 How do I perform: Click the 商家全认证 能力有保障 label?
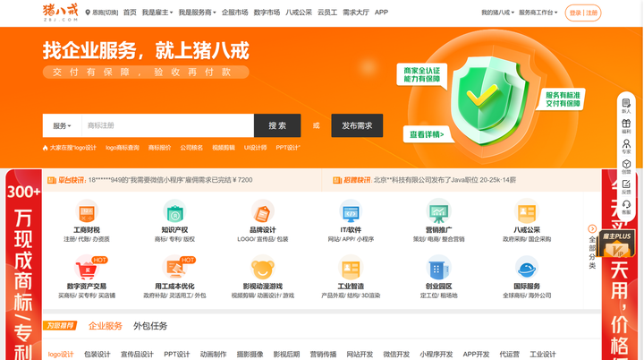(x=422, y=75)
